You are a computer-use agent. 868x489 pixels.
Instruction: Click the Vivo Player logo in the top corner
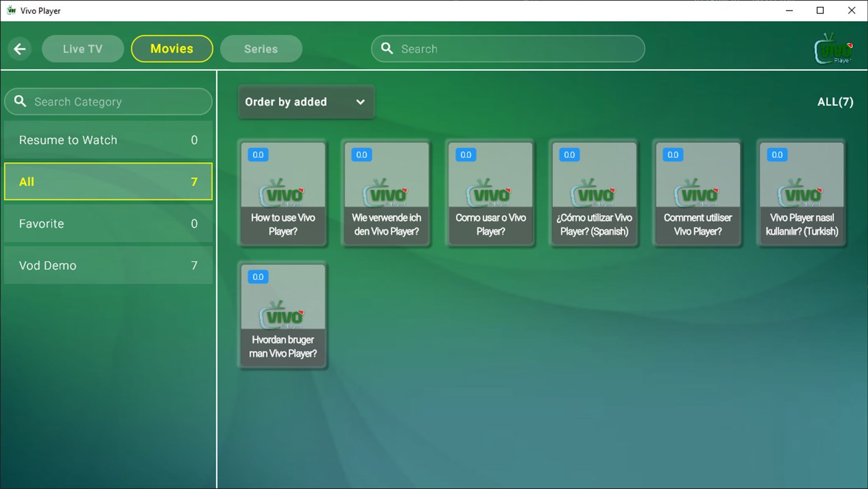833,48
